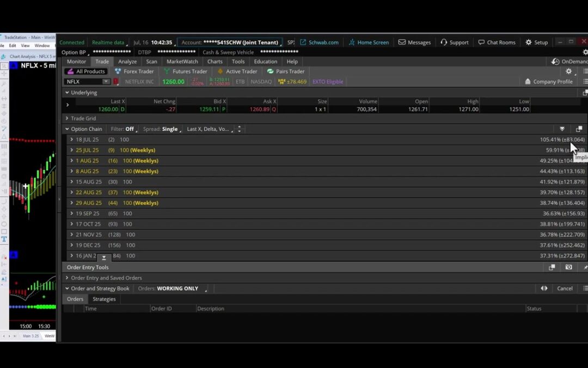Click the left-right arrows icon beside Cancel
The height and width of the screenshot is (368, 588).
pyautogui.click(x=544, y=288)
